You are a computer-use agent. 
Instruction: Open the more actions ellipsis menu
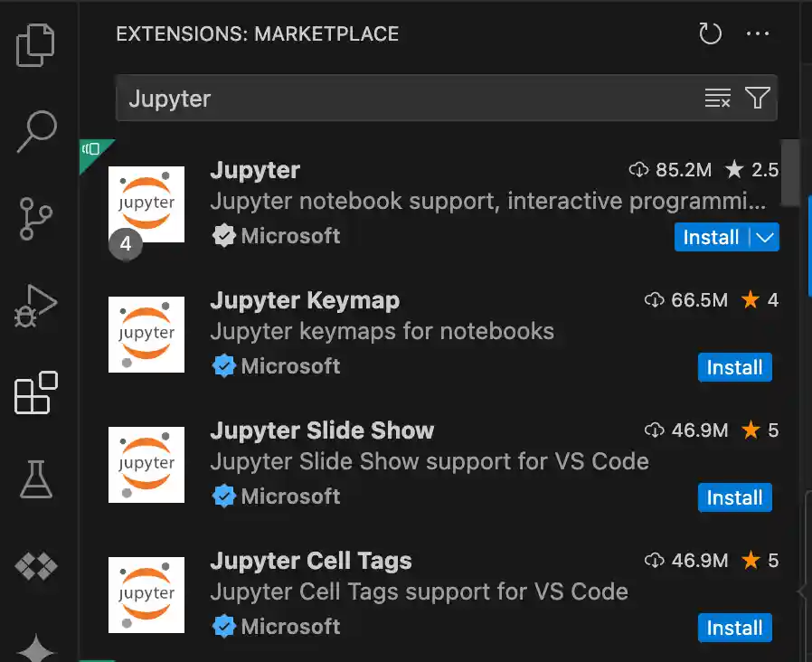click(x=759, y=34)
